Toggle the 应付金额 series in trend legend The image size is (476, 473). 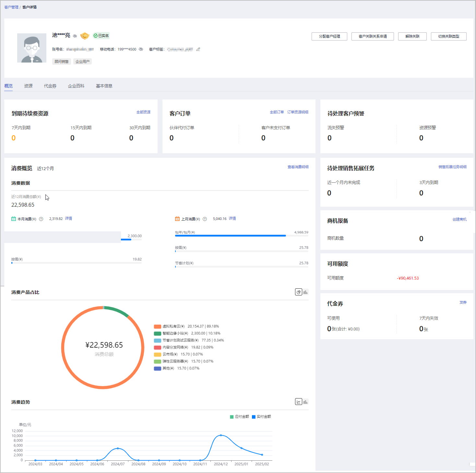point(239,417)
